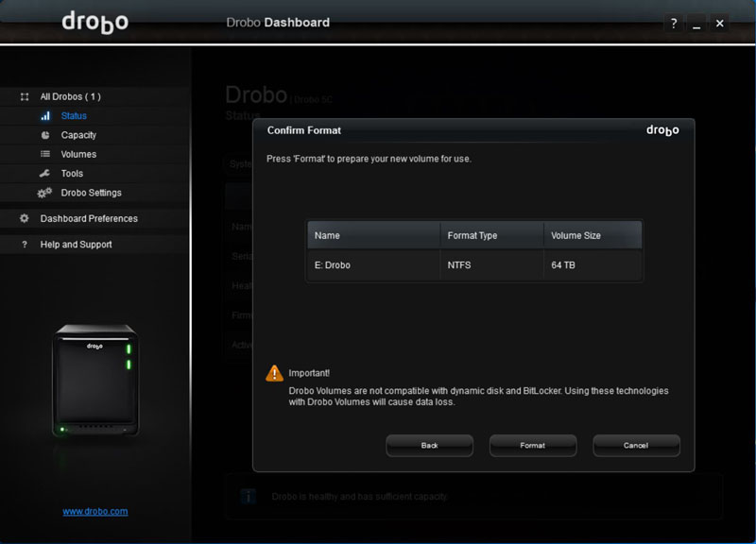Click the Status bar-chart icon

click(44, 116)
